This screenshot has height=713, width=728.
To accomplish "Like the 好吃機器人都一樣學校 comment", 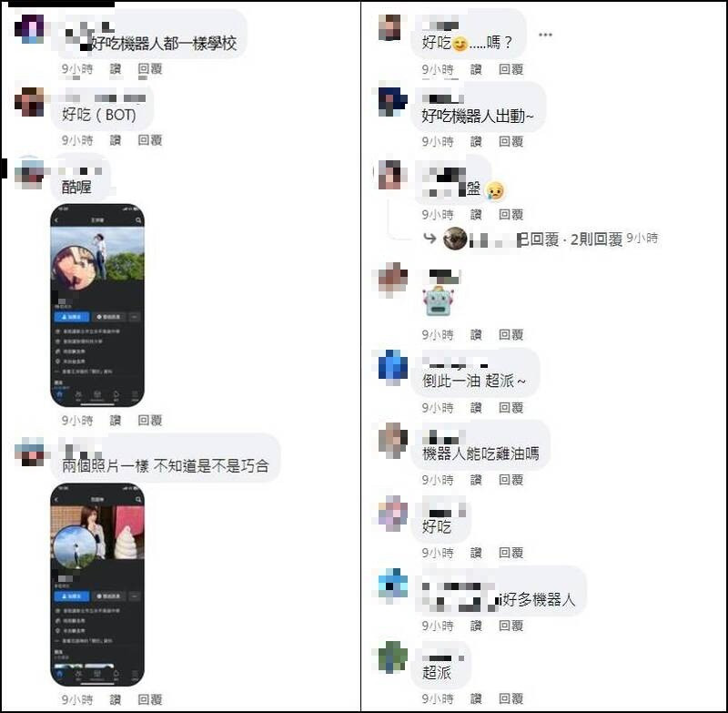I will (116, 68).
